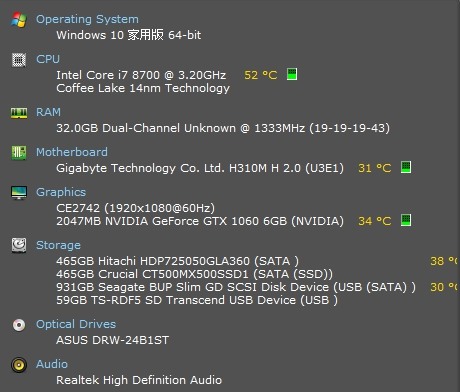The width and height of the screenshot is (460, 392).
Task: Click the Storage hard disk icon
Action: [19, 245]
